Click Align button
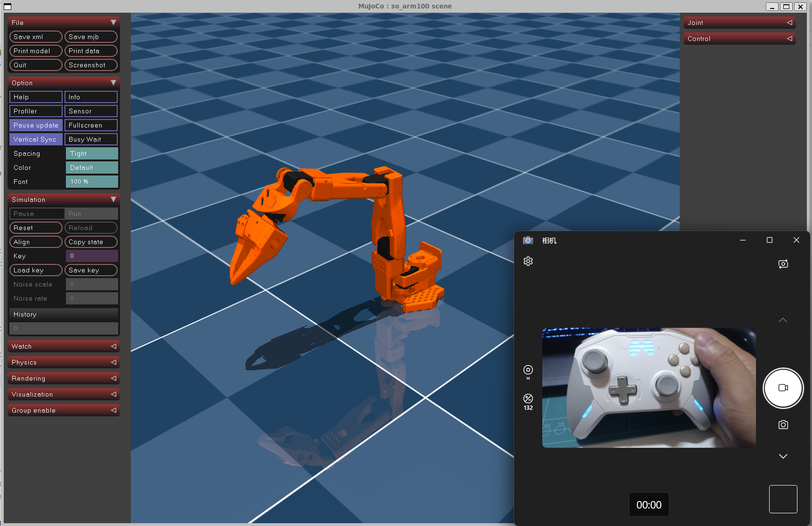812x526 pixels. point(36,242)
